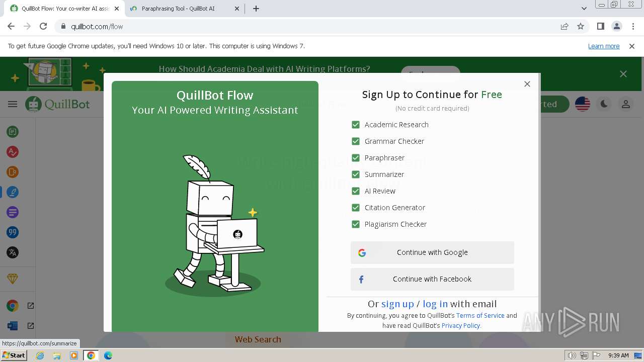Select the blue Co-Writer quill sidebar icon
644x362 pixels.
[x=13, y=192]
